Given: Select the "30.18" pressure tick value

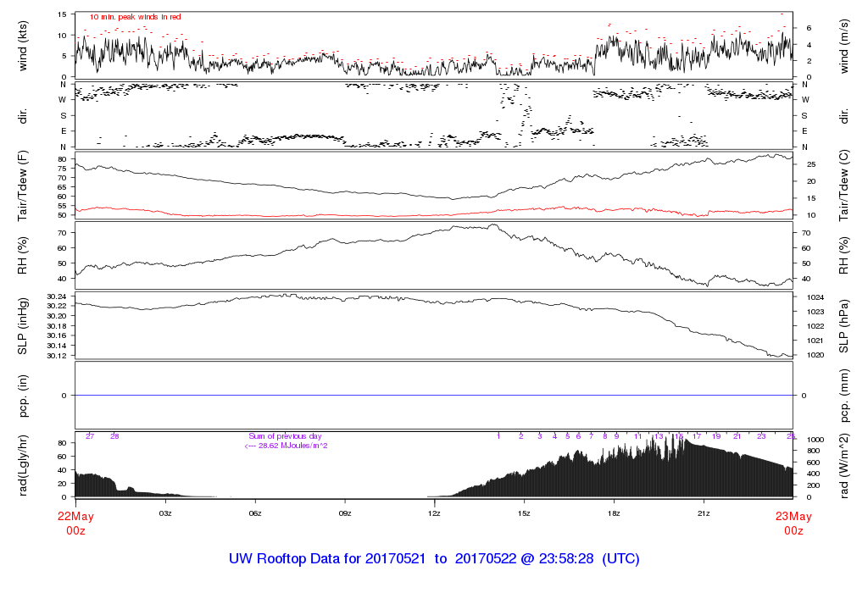Looking at the screenshot, I should (x=57, y=326).
